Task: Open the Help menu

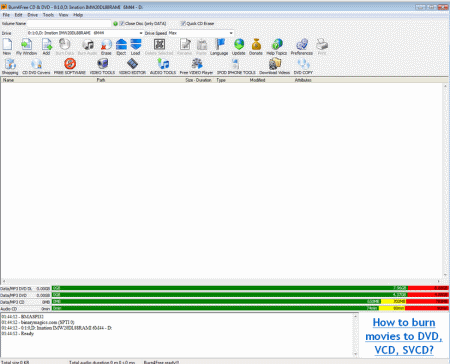Action: pos(78,15)
